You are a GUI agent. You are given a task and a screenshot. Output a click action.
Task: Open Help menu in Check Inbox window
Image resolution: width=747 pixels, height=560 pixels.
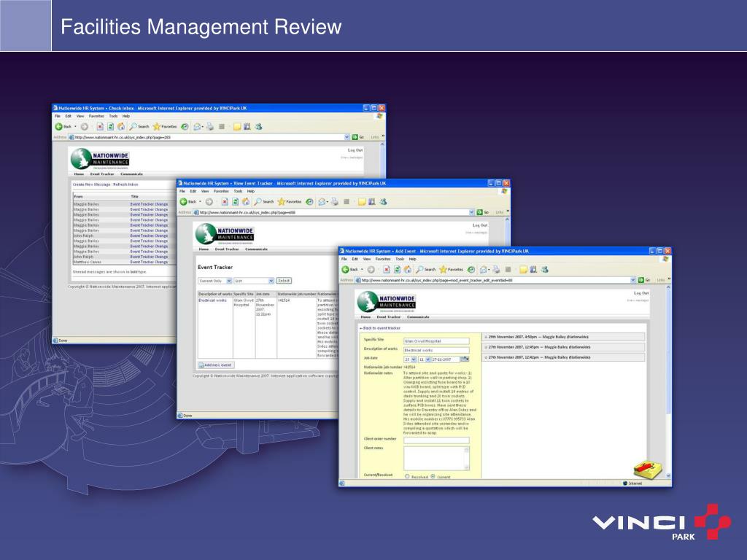(x=125, y=116)
